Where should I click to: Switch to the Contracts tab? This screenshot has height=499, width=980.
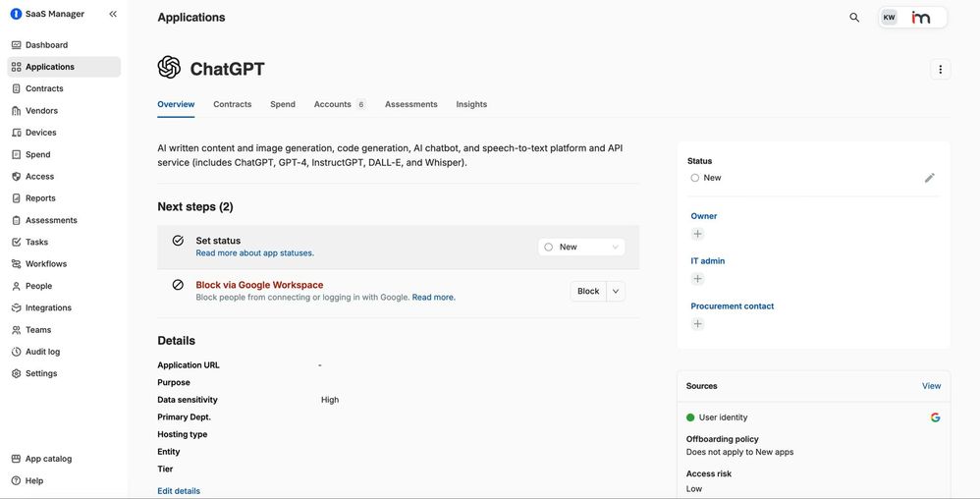click(232, 104)
